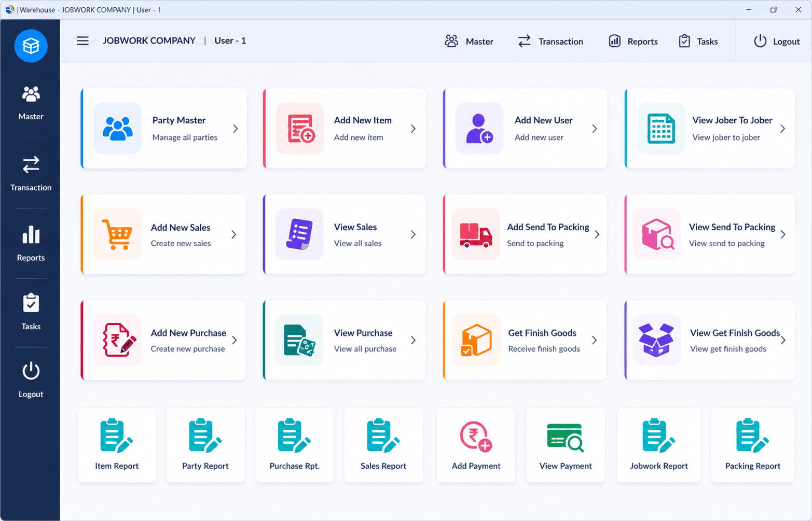The image size is (812, 521).
Task: Click 'View jober to jober' subtitle
Action: tap(726, 137)
